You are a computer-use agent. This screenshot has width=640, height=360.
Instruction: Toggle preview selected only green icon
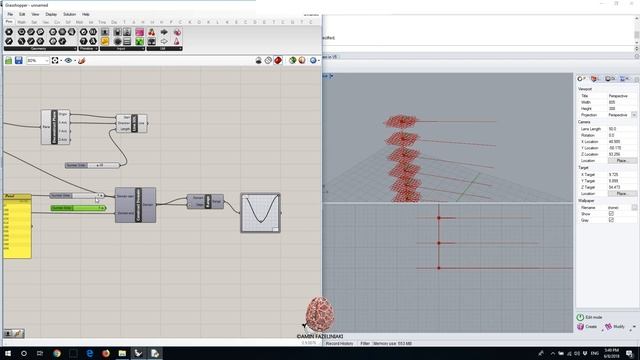(292, 60)
